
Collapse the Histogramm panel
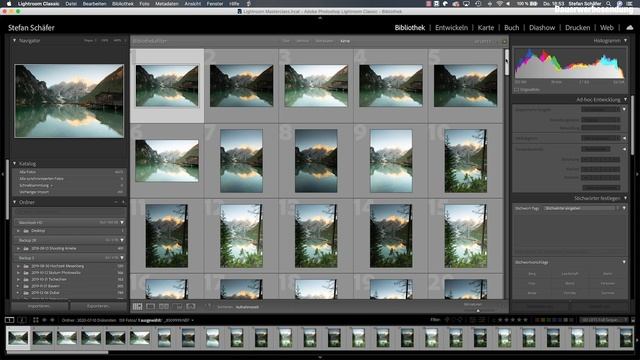[625, 41]
